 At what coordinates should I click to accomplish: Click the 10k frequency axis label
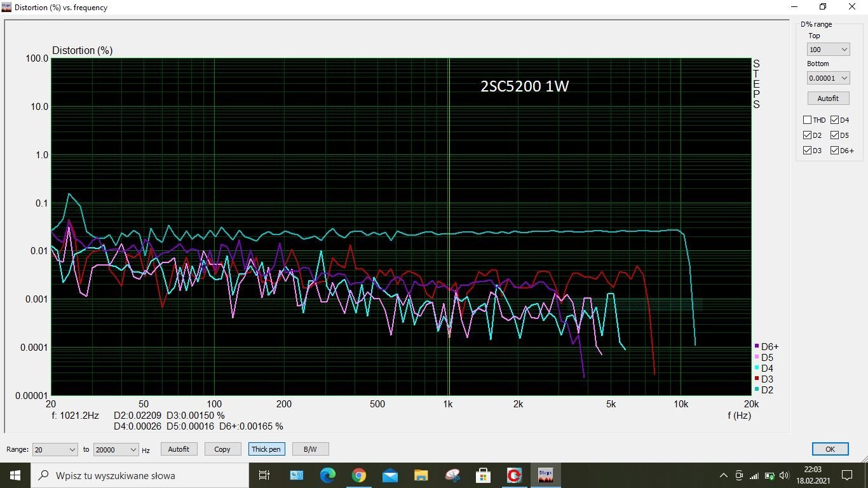point(681,404)
